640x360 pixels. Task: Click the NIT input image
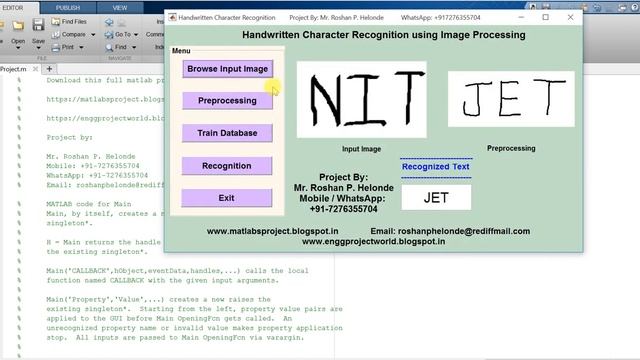(362, 100)
